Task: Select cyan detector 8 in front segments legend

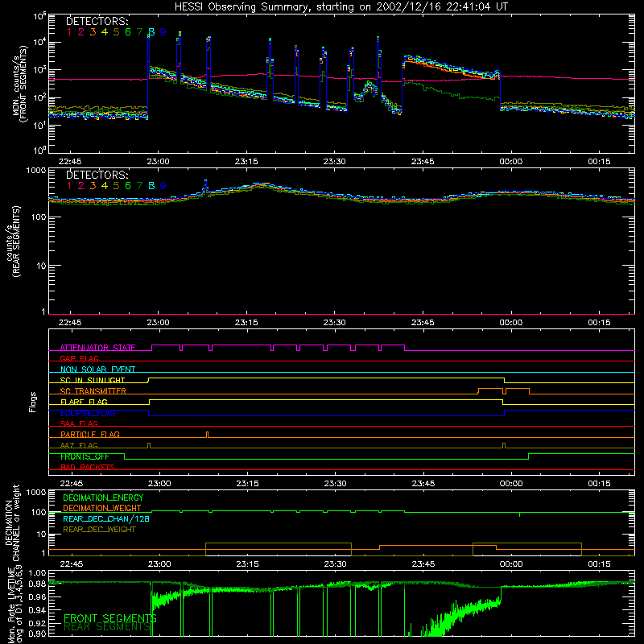Action: (151, 32)
